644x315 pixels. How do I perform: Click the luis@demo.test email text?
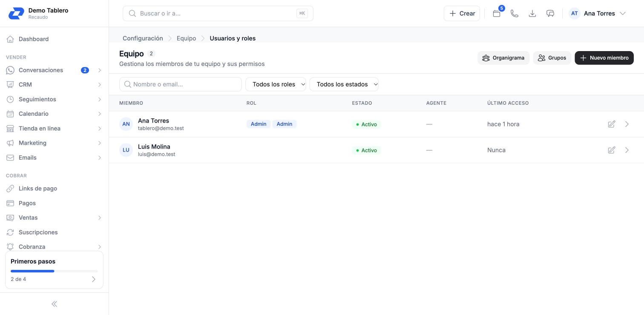tap(157, 154)
